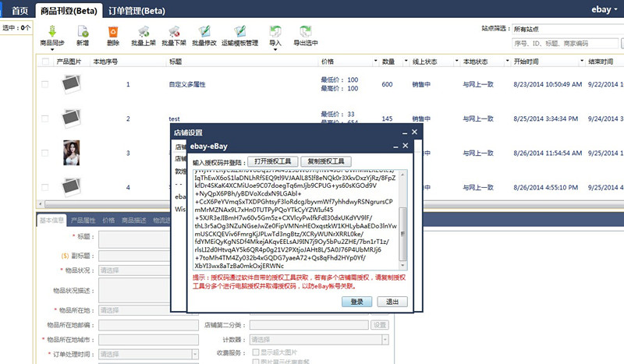This screenshot has width=624, height=364.
Task: Open the 数量 column filter arrow
Action: click(x=406, y=62)
